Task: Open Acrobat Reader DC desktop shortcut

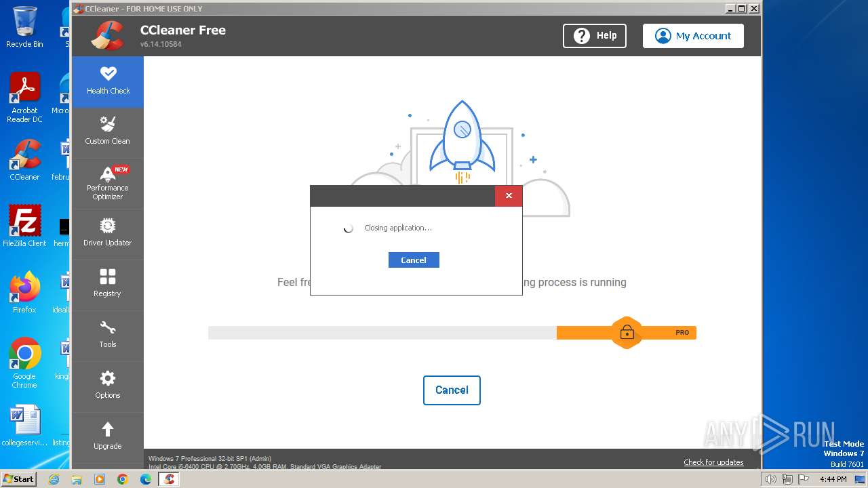Action: tap(24, 98)
